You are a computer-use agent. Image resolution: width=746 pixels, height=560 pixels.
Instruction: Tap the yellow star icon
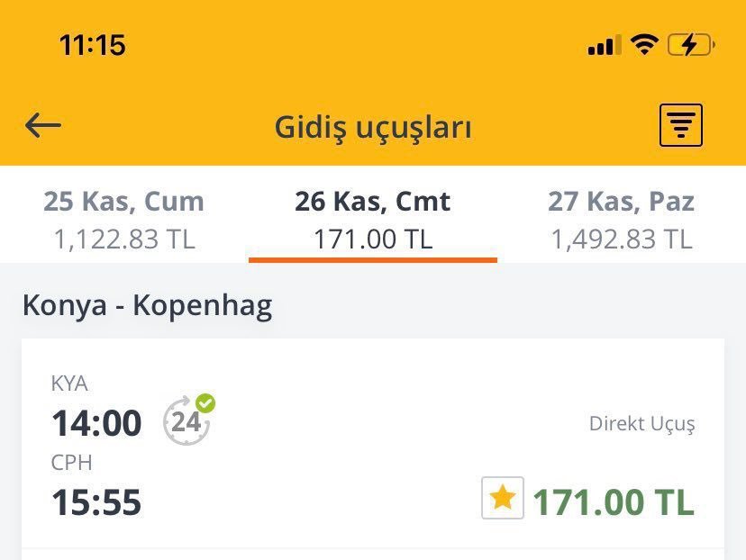click(502, 498)
